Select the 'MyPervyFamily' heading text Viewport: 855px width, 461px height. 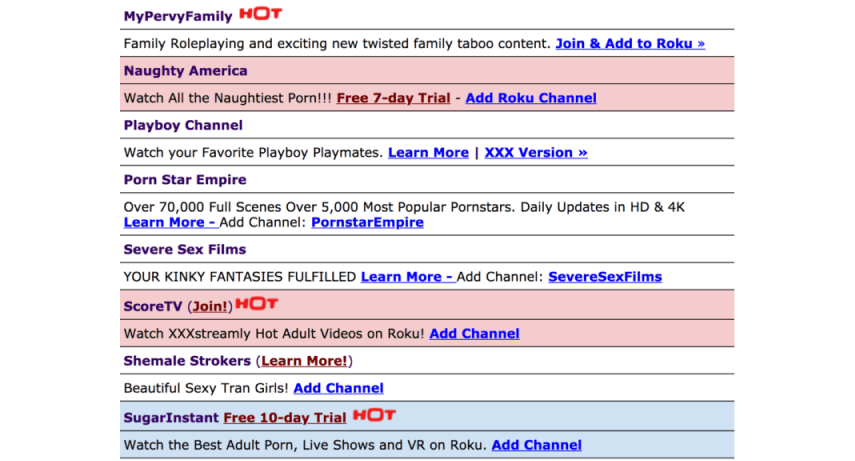(178, 16)
